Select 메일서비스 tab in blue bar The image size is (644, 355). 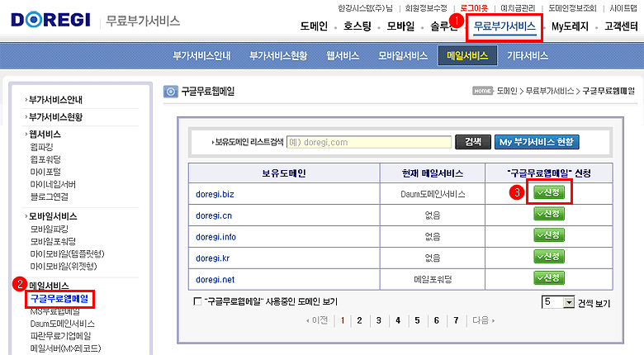pos(467,56)
